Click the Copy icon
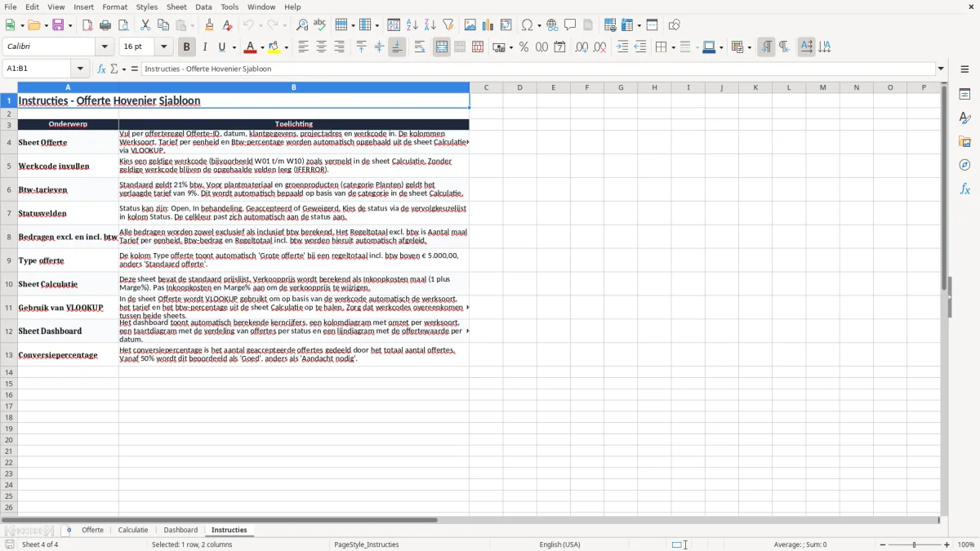The image size is (980, 551). coord(163,25)
